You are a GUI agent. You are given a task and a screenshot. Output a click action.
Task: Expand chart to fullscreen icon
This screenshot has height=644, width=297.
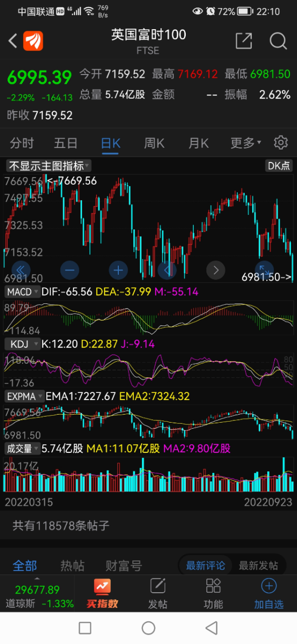click(x=264, y=270)
